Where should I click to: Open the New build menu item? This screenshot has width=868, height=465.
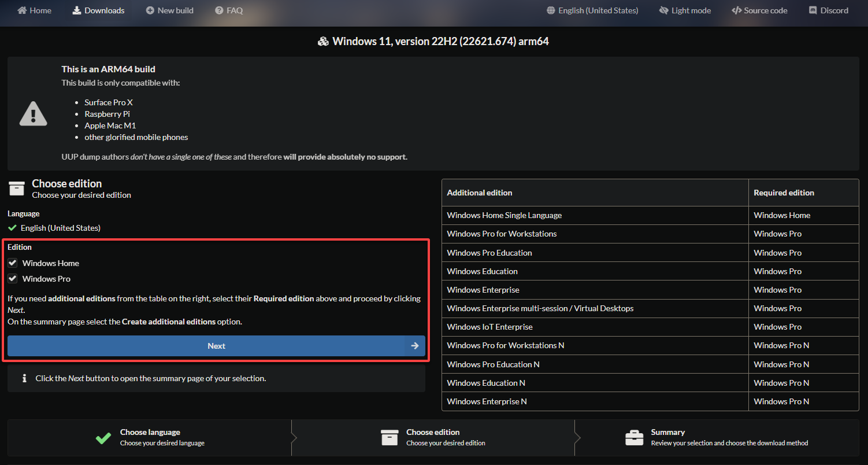[x=170, y=10]
